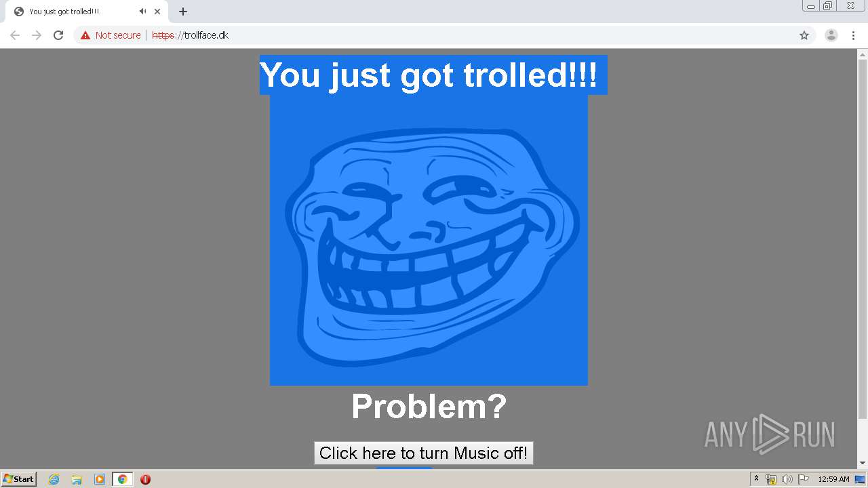This screenshot has width=868, height=488.
Task: Open Windows Media Player in taskbar
Action: tap(100, 479)
